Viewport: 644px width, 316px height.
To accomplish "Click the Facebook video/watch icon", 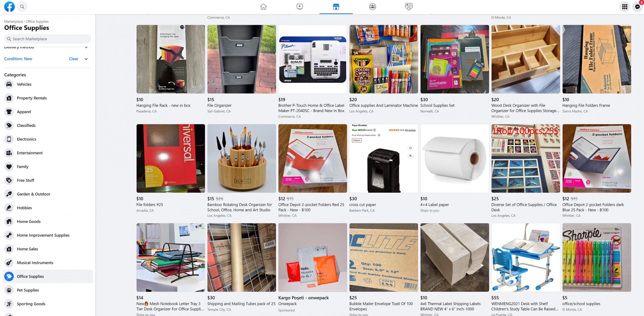I will (300, 7).
